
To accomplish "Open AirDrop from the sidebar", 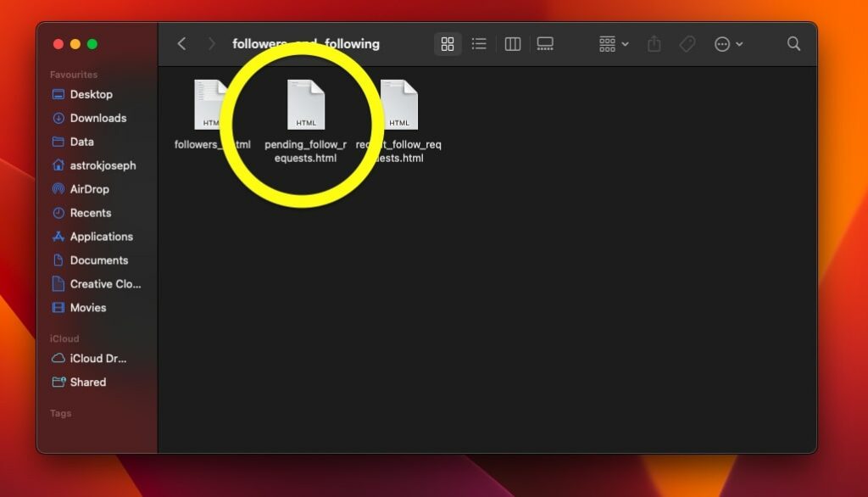I will [89, 189].
